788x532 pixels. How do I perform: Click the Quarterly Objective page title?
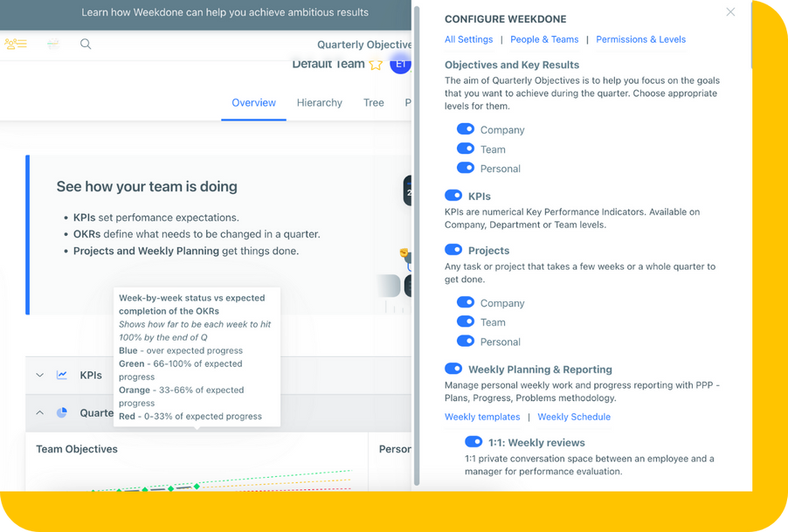(x=364, y=45)
